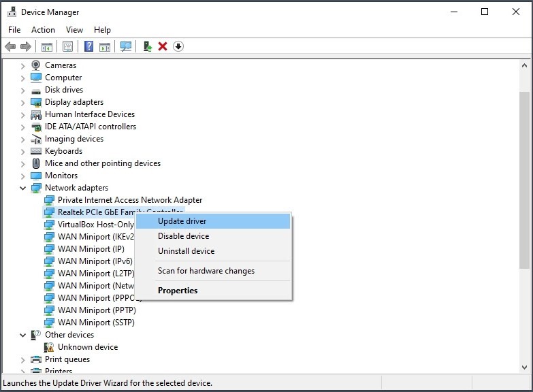The width and height of the screenshot is (533, 392).
Task: Collapse the Network adapters node
Action: (x=22, y=188)
